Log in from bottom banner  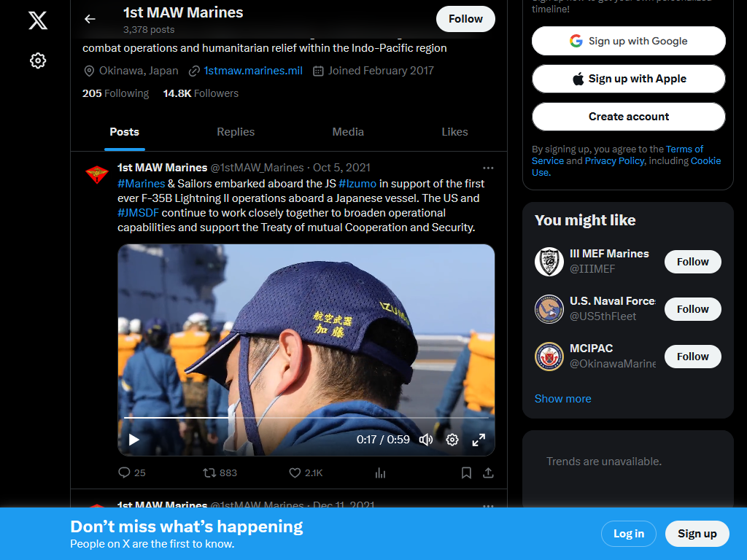(628, 534)
